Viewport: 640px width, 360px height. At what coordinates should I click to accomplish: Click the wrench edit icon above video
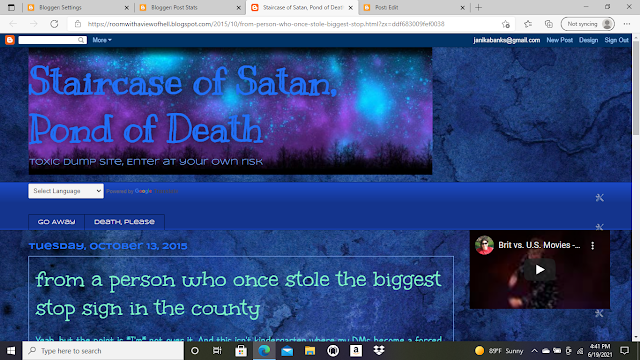click(x=599, y=227)
